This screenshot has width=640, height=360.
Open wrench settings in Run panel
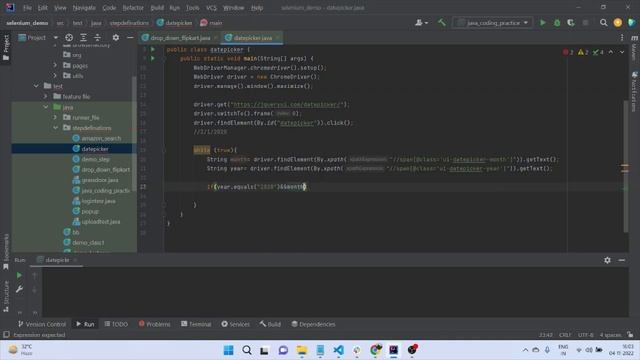pos(19,289)
